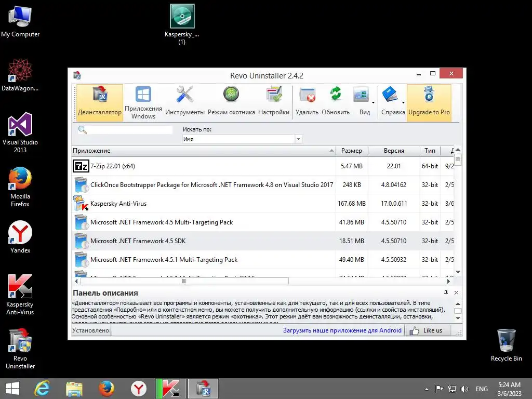
Task: Close the Панель описания panel
Action: [456, 292]
